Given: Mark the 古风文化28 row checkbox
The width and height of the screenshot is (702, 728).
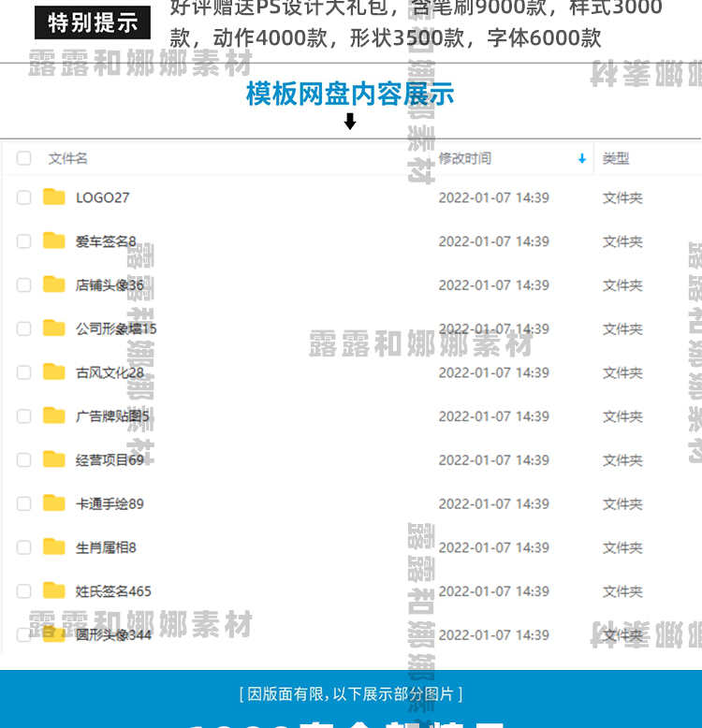Looking at the screenshot, I should (23, 372).
